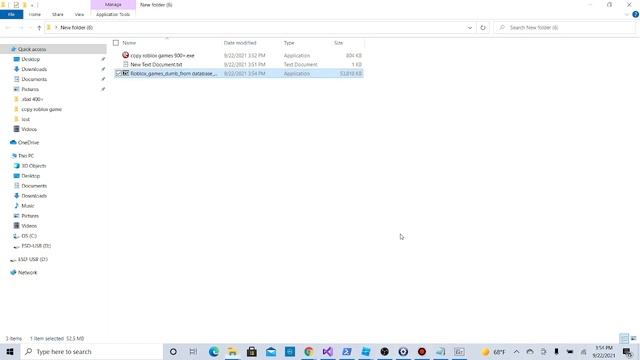Screen dimensions: 640x360
Task: Open the red record app on taskbar
Action: 422,351
